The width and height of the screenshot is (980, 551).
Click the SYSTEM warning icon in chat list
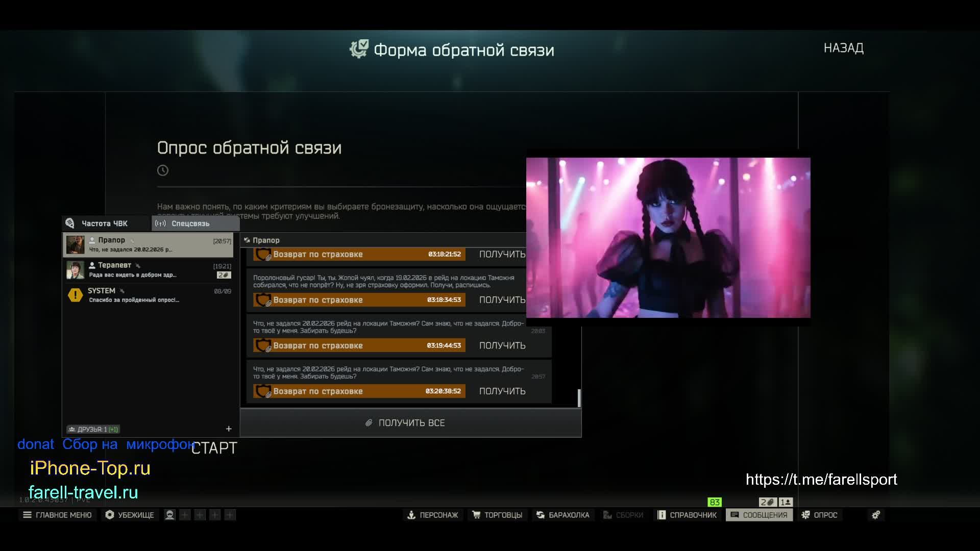[75, 295]
